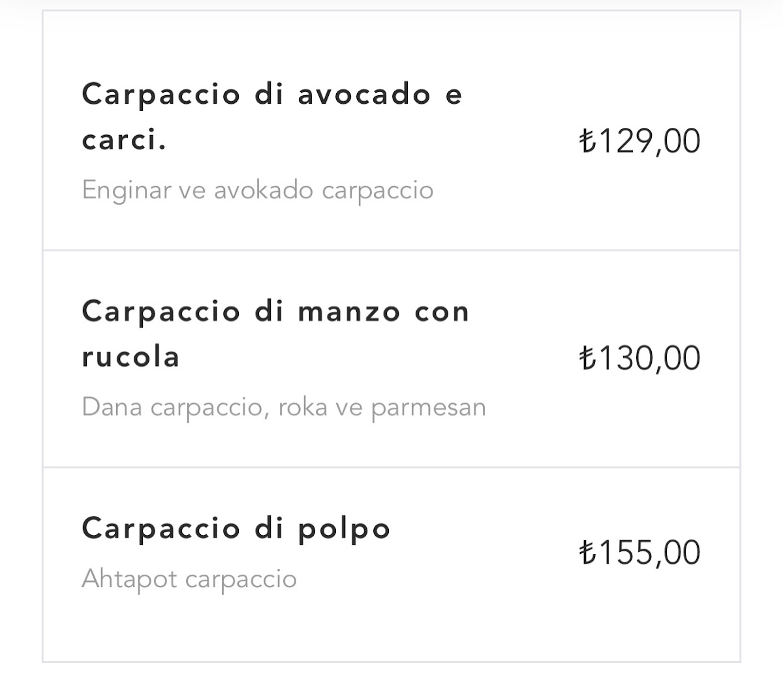Click the lira symbol before 130,00
The height and width of the screenshot is (700, 783).
587,358
